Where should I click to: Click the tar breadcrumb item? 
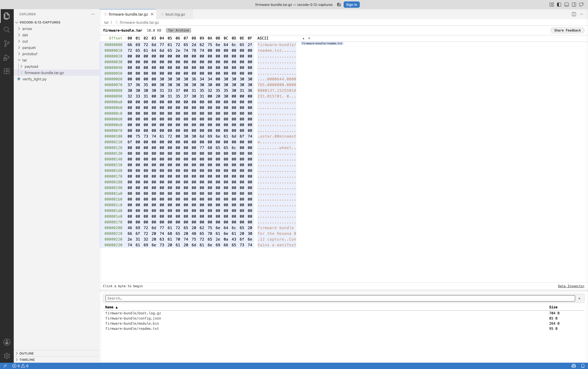(x=106, y=22)
